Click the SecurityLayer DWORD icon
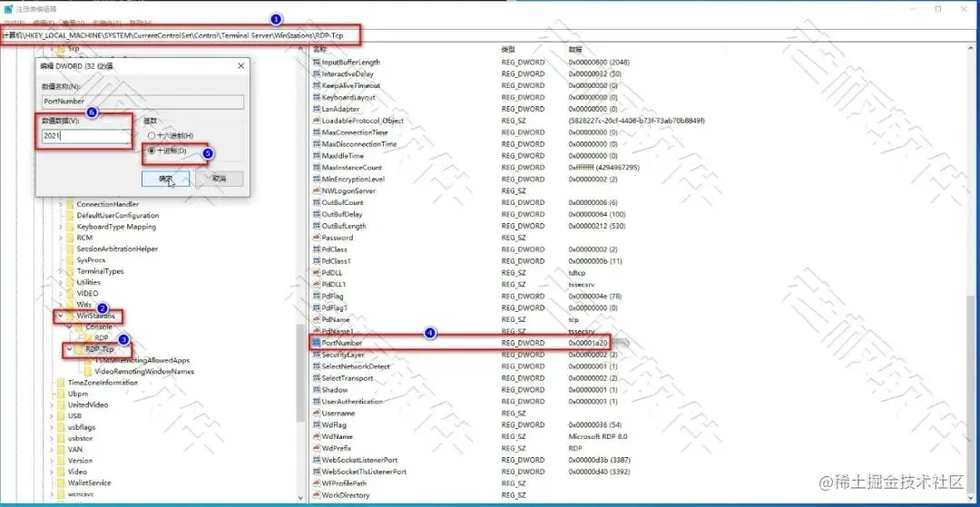 pyautogui.click(x=317, y=355)
